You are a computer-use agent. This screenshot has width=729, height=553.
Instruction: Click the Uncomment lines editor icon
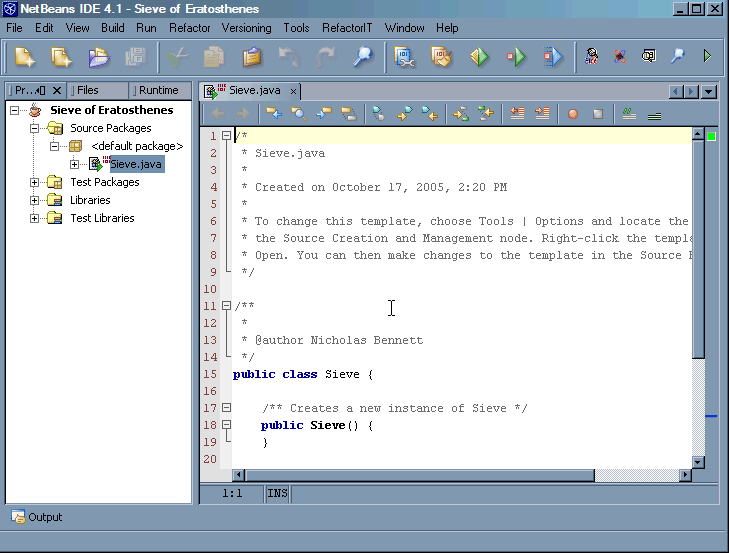(x=654, y=114)
